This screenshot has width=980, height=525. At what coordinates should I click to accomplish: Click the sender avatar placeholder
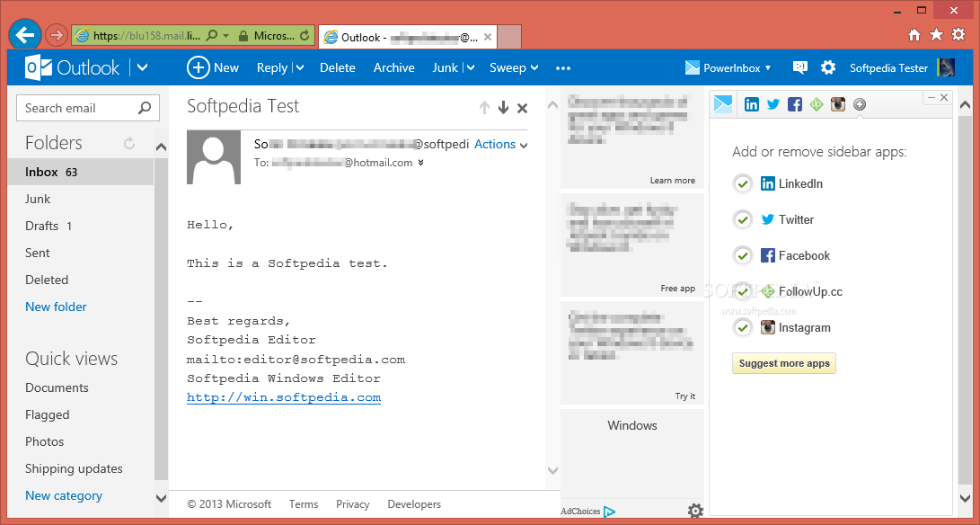pyautogui.click(x=214, y=157)
